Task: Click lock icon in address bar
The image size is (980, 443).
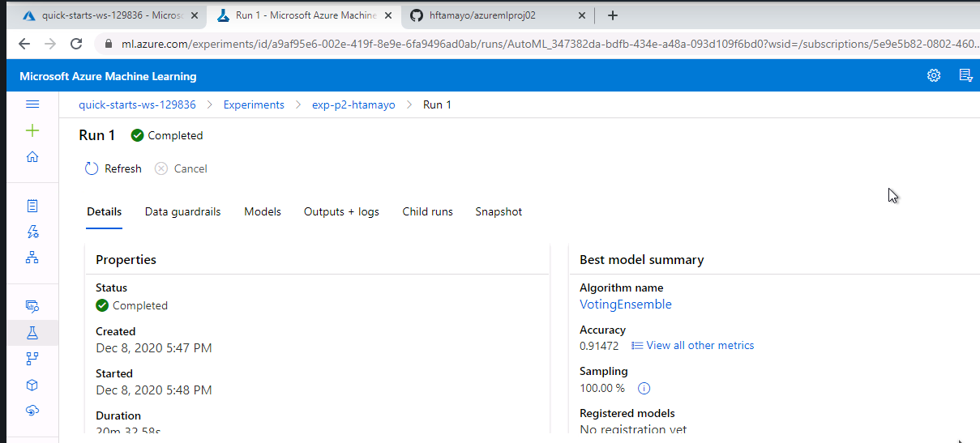Action: [108, 44]
